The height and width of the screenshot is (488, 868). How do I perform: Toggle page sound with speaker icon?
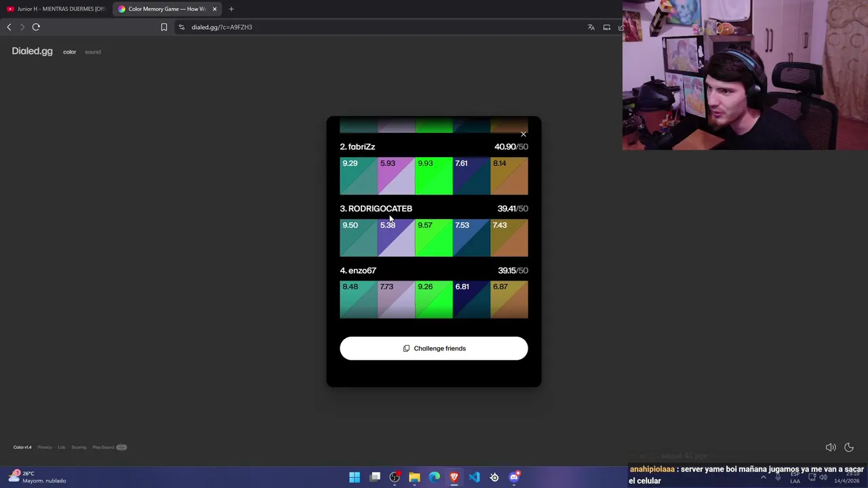[830, 447]
